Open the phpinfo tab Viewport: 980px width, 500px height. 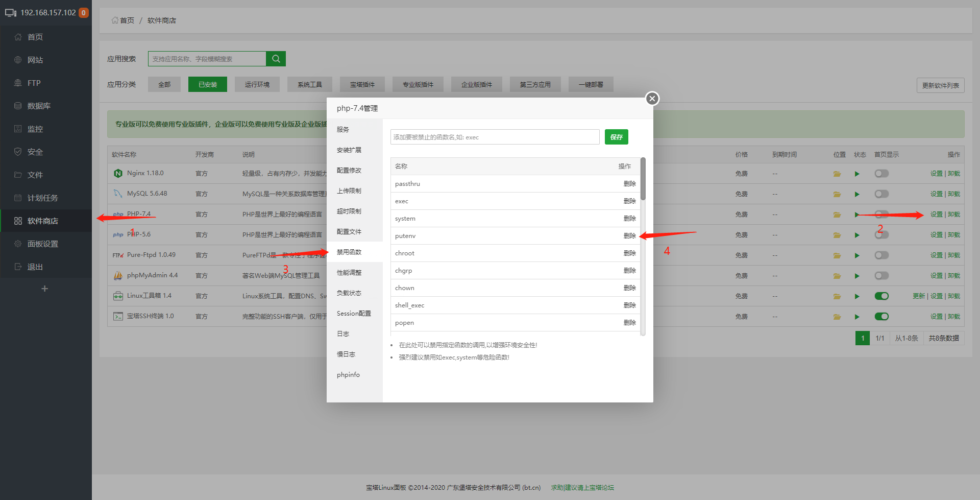(x=355, y=375)
